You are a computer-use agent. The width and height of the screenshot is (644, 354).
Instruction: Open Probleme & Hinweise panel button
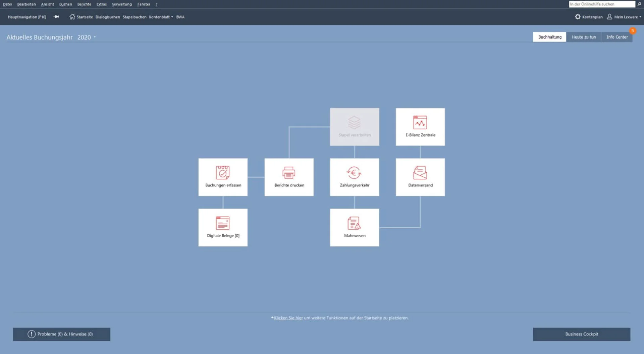[x=61, y=334]
